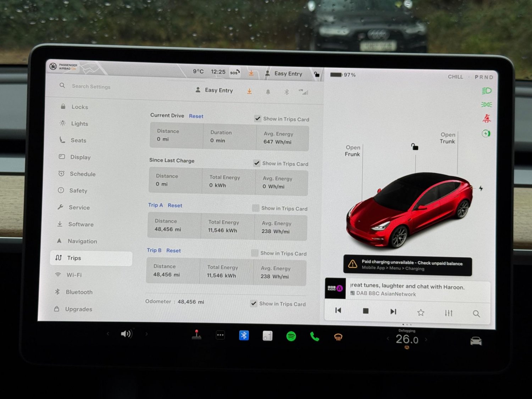The image size is (532, 399).
Task: Uncheck Since Last Charge Show in Trips Card
Action: (x=257, y=163)
